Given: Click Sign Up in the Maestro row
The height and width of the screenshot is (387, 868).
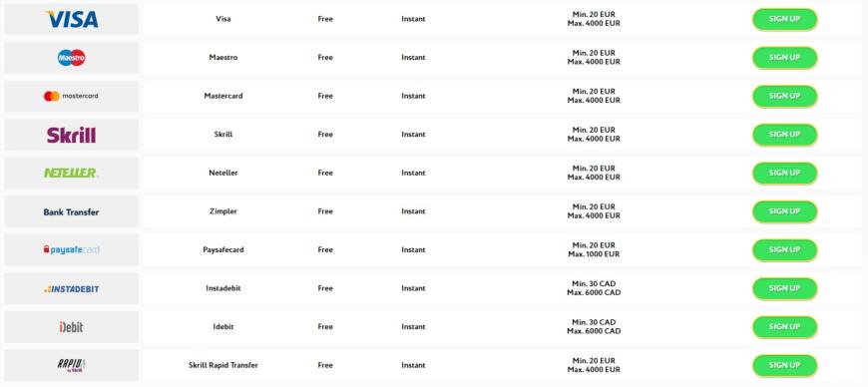Looking at the screenshot, I should [x=784, y=58].
